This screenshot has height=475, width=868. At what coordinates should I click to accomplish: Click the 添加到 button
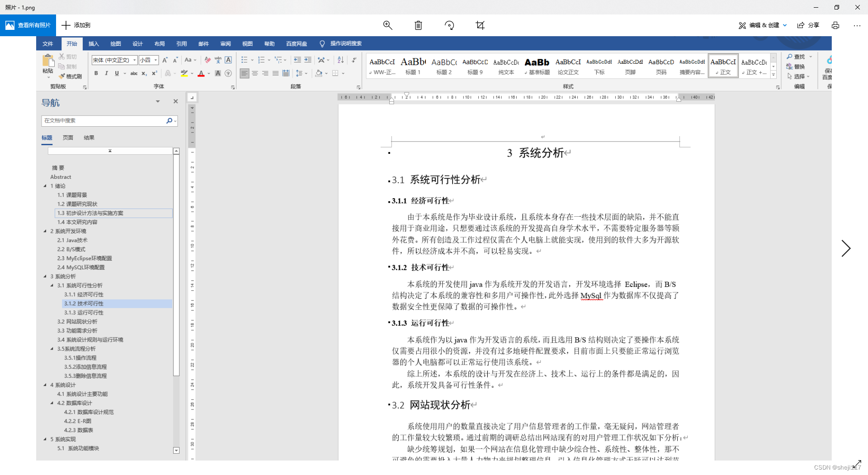[76, 25]
